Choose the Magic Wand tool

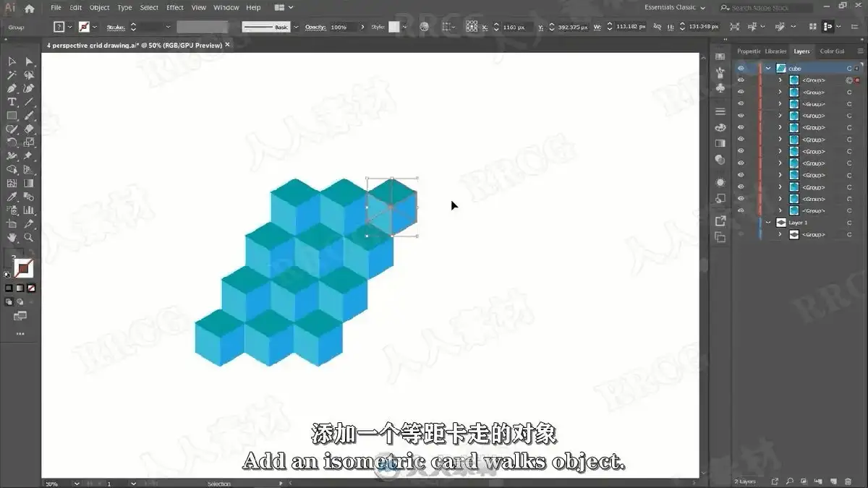point(12,75)
